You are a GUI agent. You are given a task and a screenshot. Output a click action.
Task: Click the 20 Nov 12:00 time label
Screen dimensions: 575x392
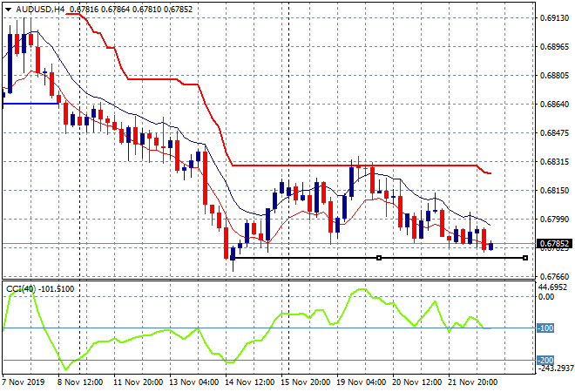click(x=416, y=382)
